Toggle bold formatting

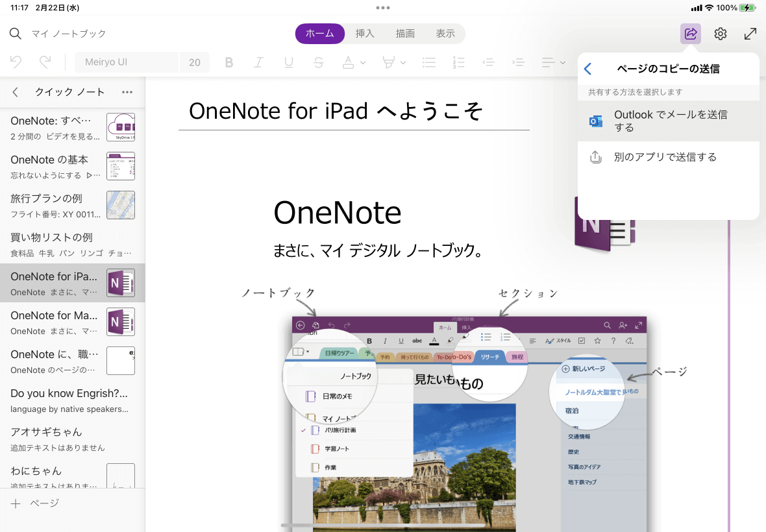[x=229, y=62]
